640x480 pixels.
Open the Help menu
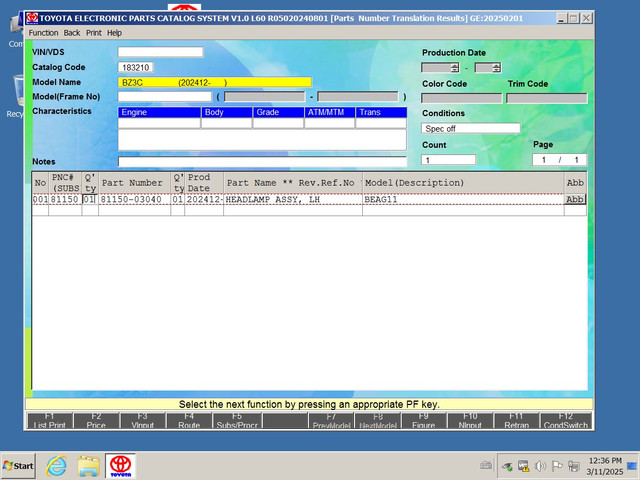[x=115, y=33]
